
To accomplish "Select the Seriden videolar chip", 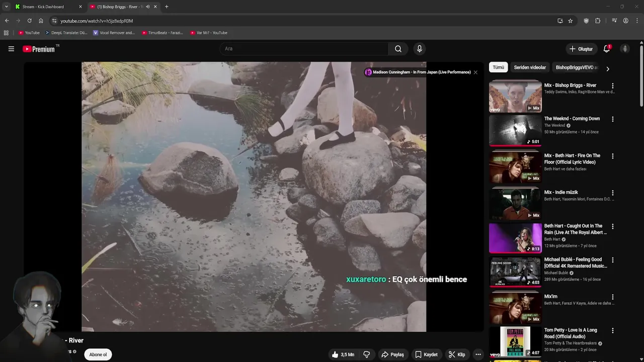I will [x=530, y=67].
